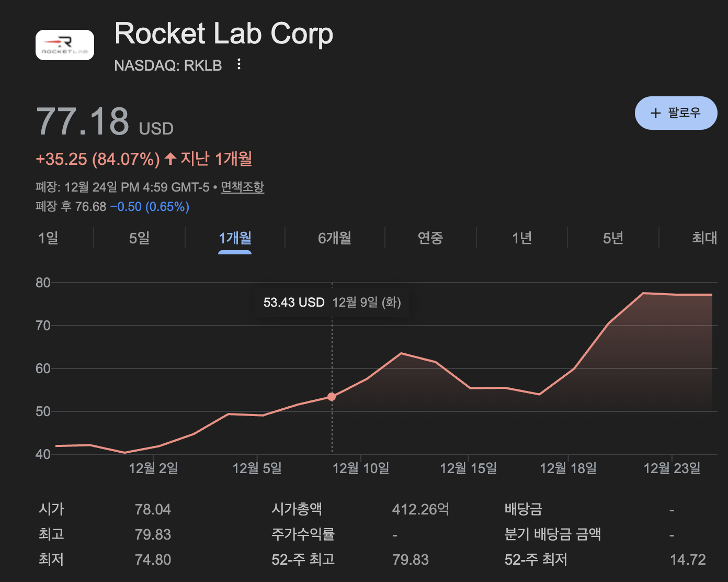The image size is (728, 582).
Task: Click the +35.25 (84.07%) change text
Action: (x=98, y=159)
